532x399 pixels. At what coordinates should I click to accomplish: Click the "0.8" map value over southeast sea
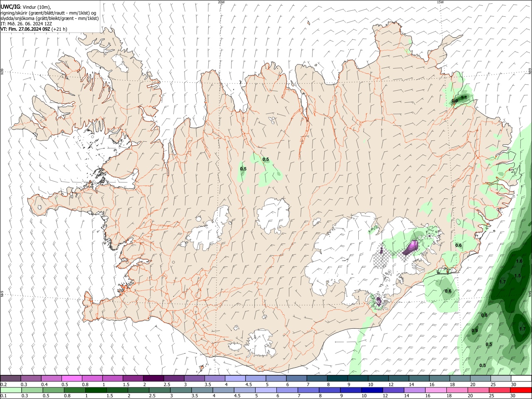(x=484, y=315)
